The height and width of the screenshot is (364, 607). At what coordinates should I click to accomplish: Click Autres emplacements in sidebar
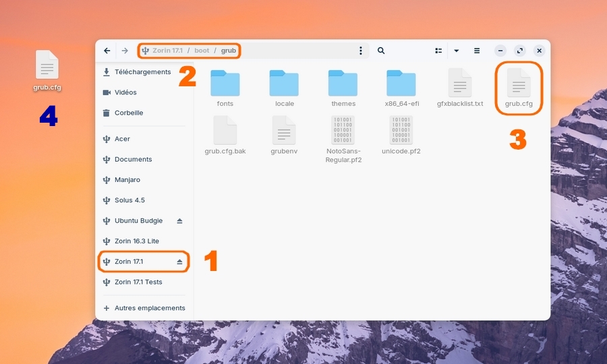click(x=150, y=308)
